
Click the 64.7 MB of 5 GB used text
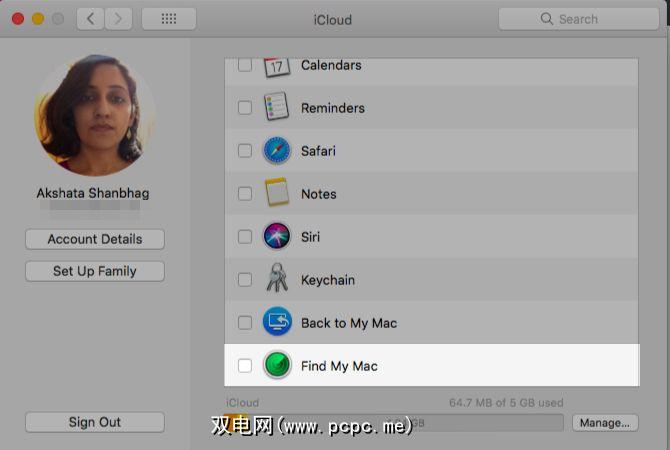(x=506, y=403)
